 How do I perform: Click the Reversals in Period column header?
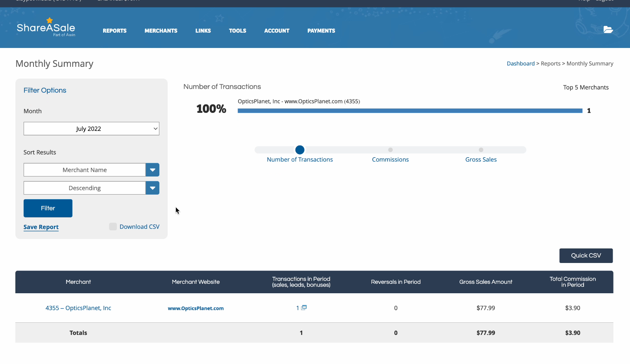(396, 282)
